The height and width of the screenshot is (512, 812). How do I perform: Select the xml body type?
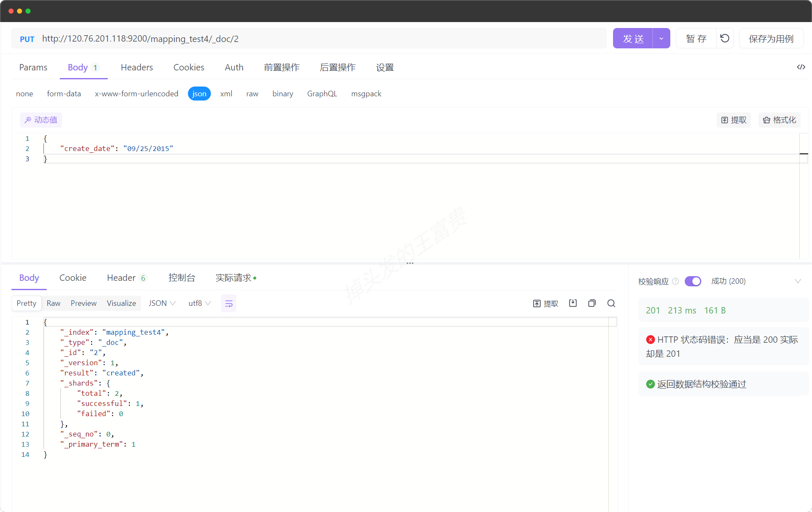click(x=226, y=94)
